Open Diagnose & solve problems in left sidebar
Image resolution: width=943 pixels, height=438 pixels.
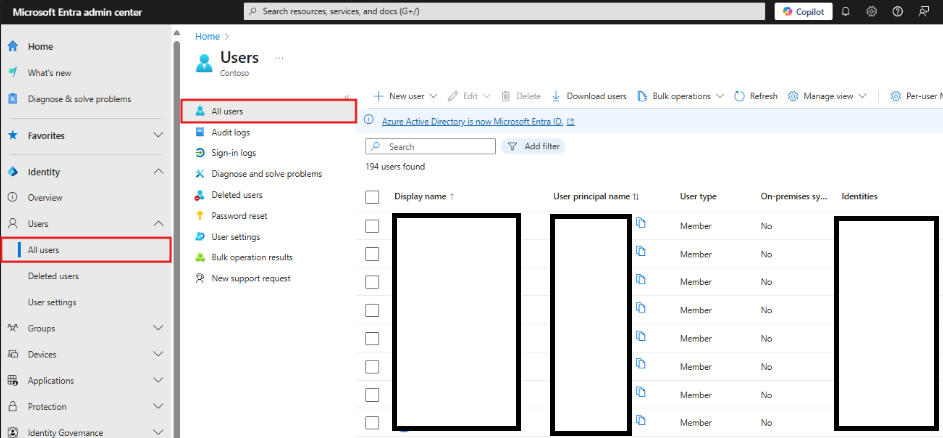[79, 99]
